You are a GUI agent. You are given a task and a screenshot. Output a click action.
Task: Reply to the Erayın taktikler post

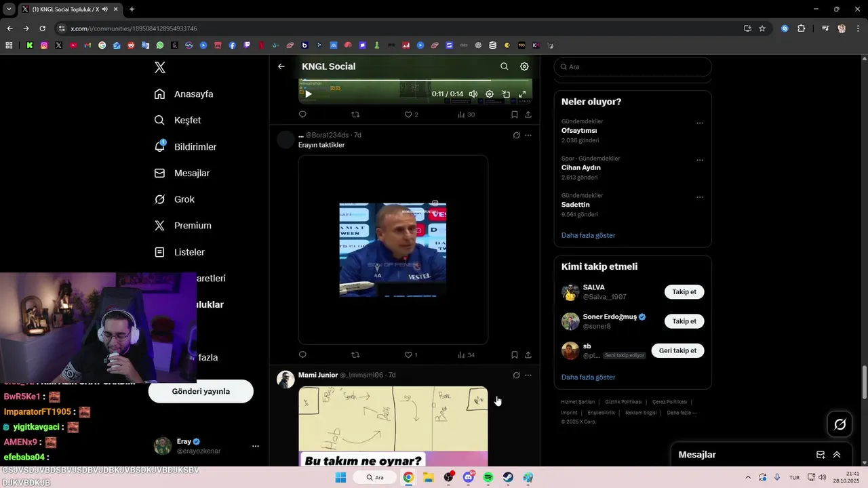pyautogui.click(x=302, y=354)
